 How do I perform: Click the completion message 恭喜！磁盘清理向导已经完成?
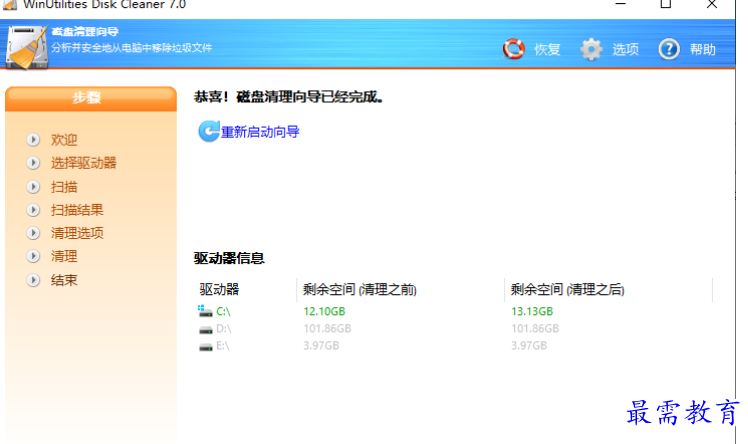[x=289, y=97]
